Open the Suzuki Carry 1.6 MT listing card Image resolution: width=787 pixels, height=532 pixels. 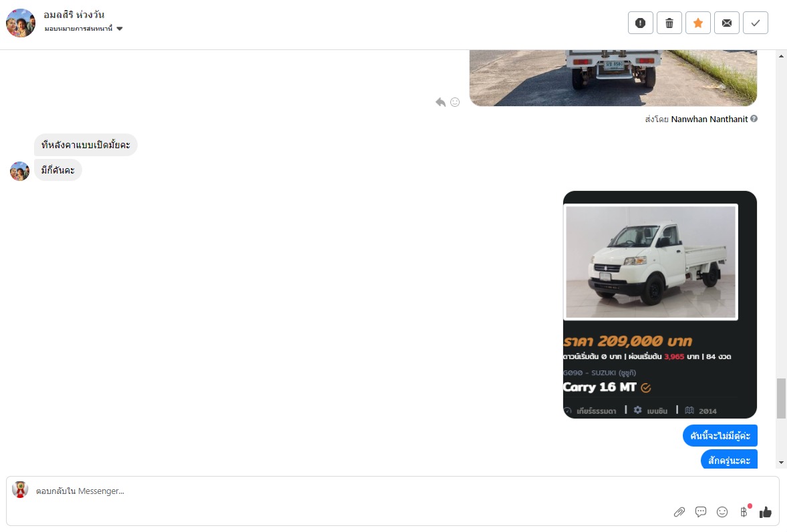659,304
